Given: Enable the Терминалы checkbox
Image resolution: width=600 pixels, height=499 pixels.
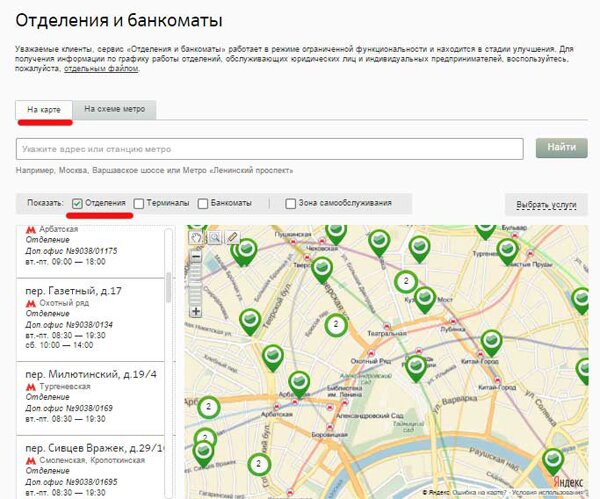Looking at the screenshot, I should click(x=139, y=204).
